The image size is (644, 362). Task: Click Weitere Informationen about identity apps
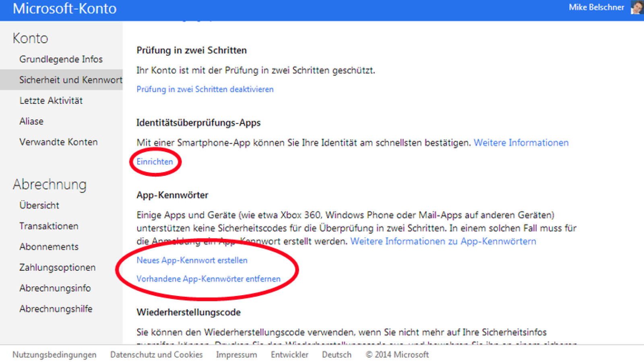(x=521, y=143)
